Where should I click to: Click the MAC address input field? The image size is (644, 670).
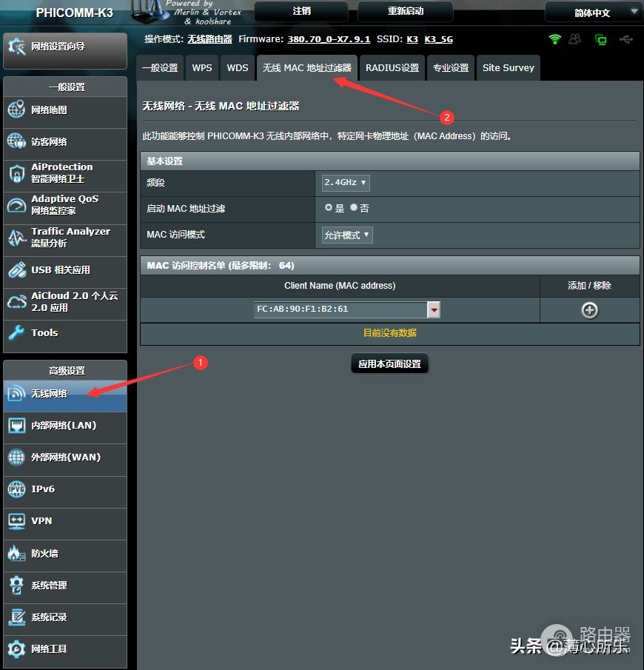[341, 309]
